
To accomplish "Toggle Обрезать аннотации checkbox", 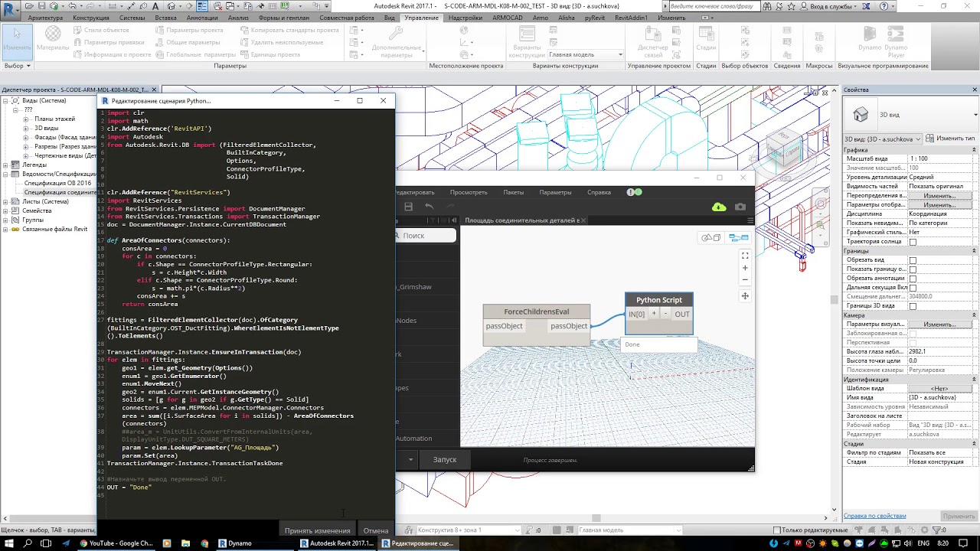I will pos(913,279).
